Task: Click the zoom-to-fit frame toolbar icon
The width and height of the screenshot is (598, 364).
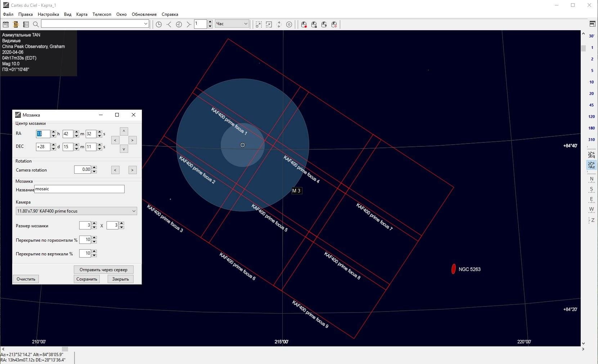Action: pos(269,24)
